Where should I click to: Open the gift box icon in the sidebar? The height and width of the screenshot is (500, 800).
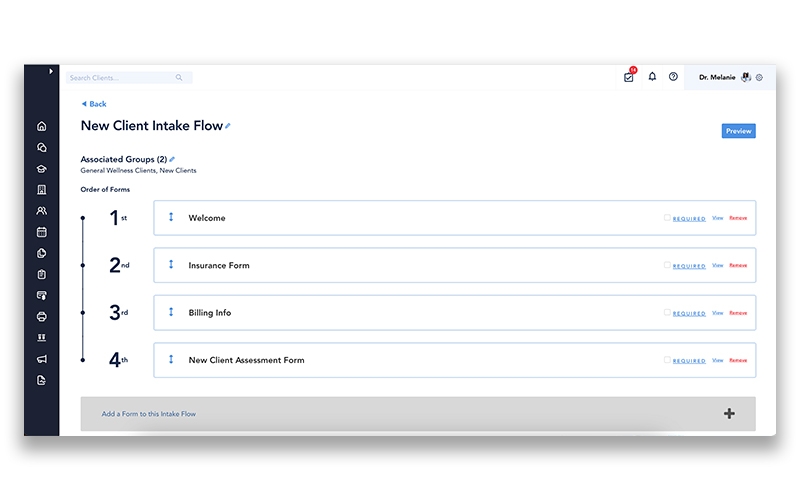[42, 338]
